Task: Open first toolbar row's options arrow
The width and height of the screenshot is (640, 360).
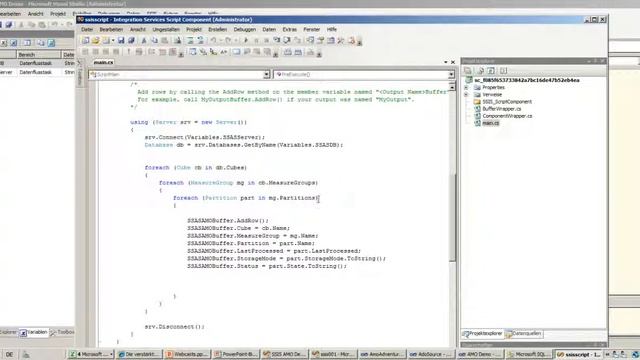Action: 359,42
